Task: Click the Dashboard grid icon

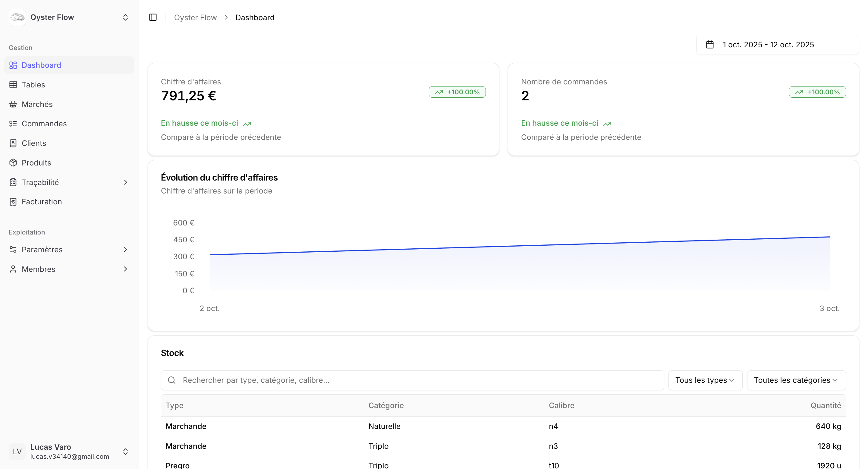Action: [x=13, y=65]
